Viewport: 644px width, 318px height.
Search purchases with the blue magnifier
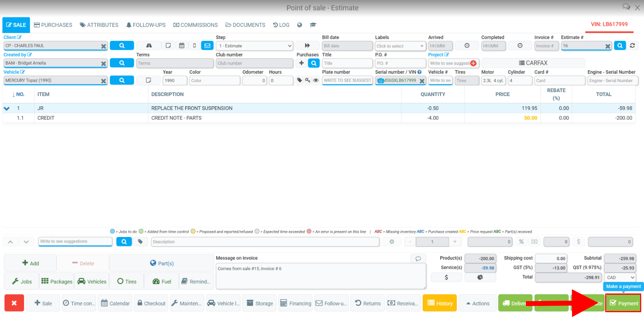click(x=313, y=63)
